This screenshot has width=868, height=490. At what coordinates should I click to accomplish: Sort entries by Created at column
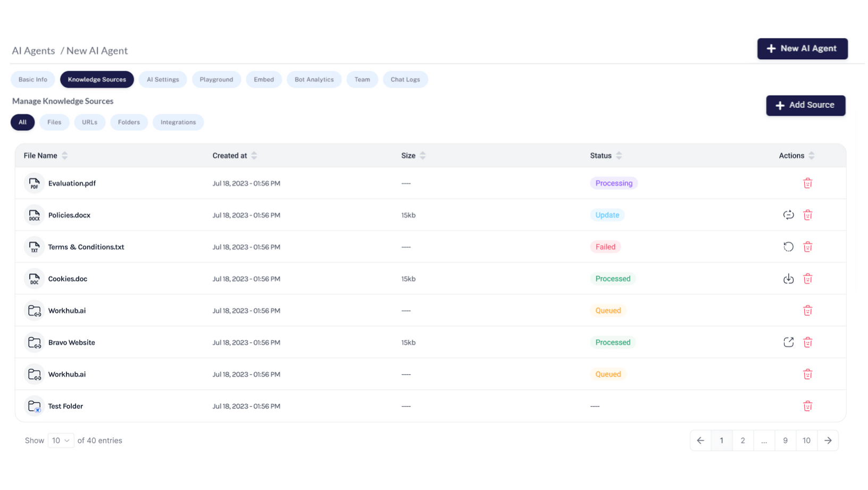tap(254, 155)
